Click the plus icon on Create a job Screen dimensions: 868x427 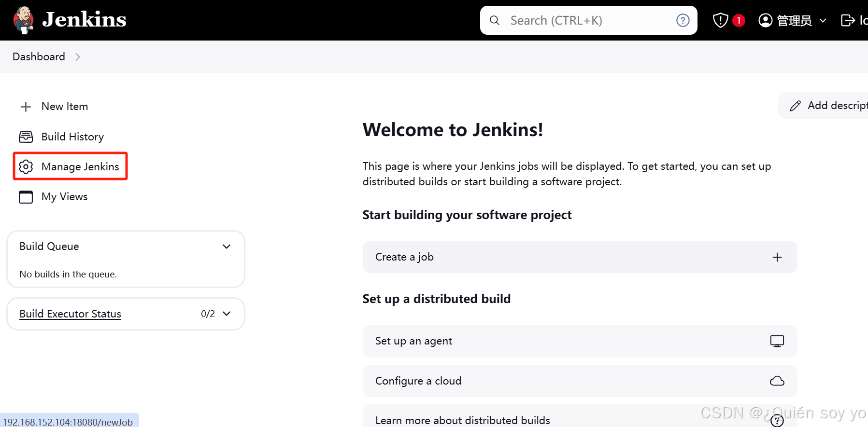pos(777,257)
